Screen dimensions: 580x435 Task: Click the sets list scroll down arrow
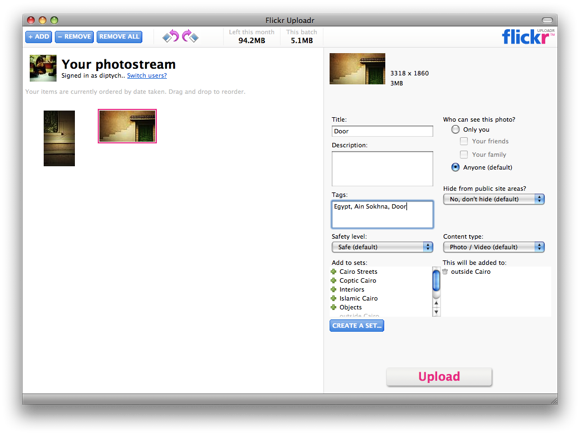point(436,312)
